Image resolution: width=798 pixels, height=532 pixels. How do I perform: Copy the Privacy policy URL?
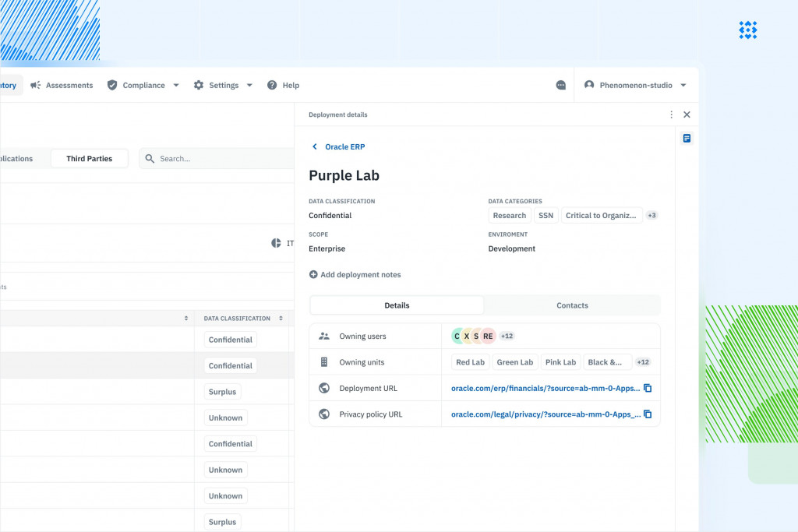click(x=648, y=414)
